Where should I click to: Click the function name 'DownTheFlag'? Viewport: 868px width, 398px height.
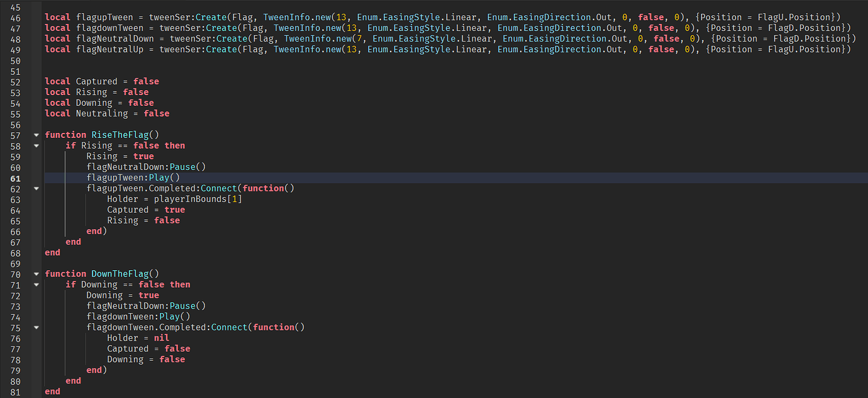point(120,274)
